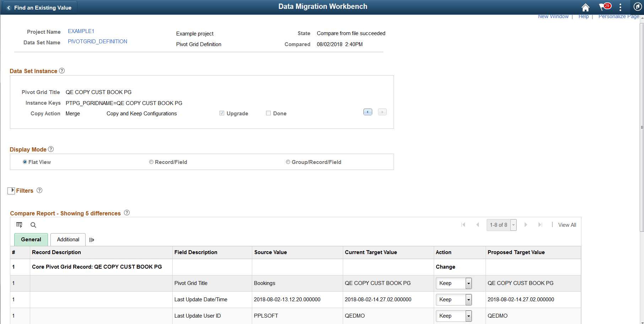This screenshot has height=324, width=644.
Task: Toggle the Upgrade checkbox
Action: tap(222, 113)
